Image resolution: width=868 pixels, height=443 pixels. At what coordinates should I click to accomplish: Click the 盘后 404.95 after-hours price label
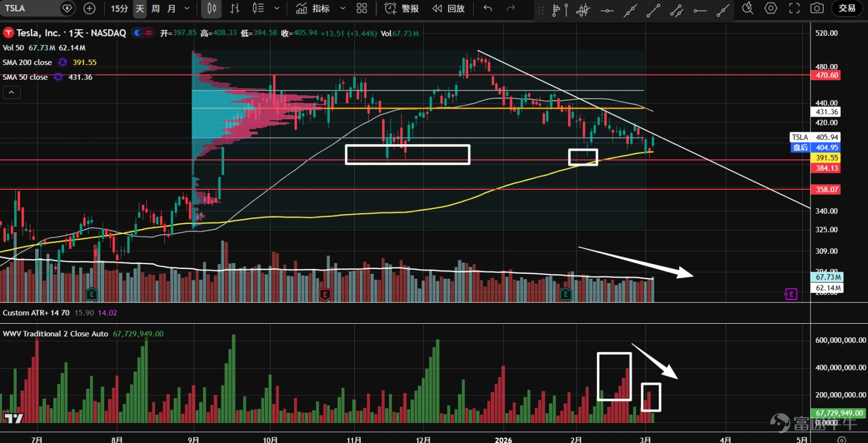815,147
